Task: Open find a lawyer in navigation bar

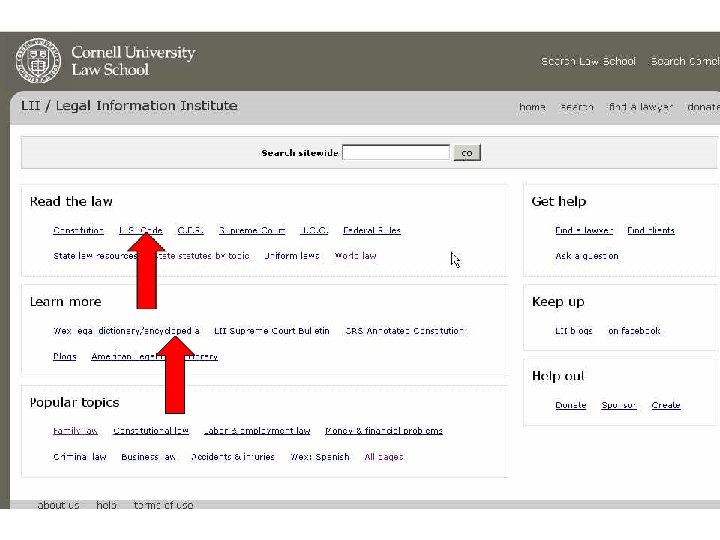Action: (641, 107)
